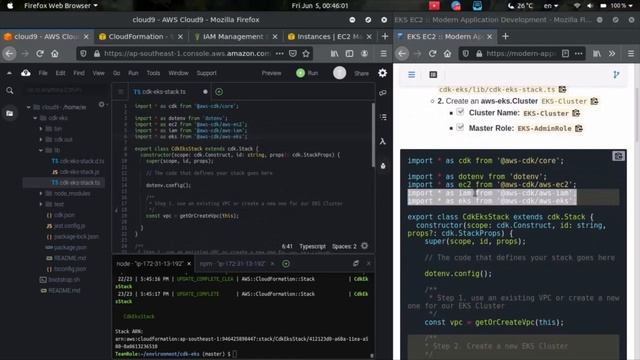Collapse the Cloud9 menu bar arrow

coord(9,73)
